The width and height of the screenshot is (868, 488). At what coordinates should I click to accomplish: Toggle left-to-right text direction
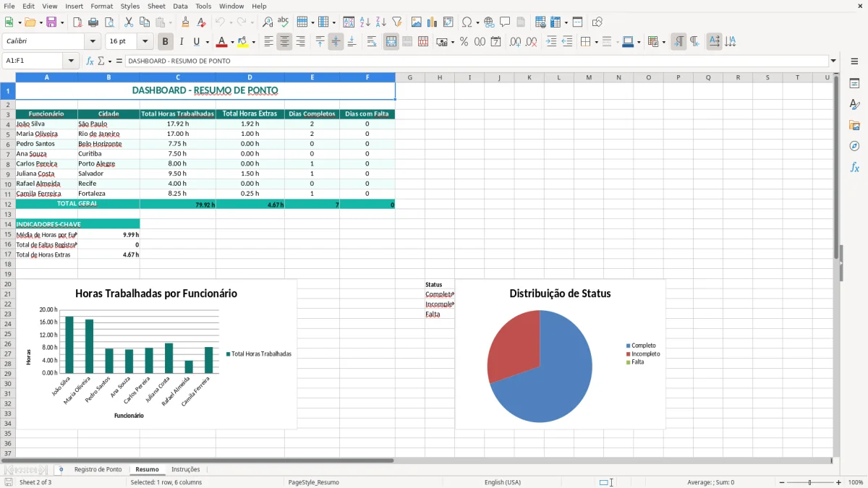tap(678, 42)
